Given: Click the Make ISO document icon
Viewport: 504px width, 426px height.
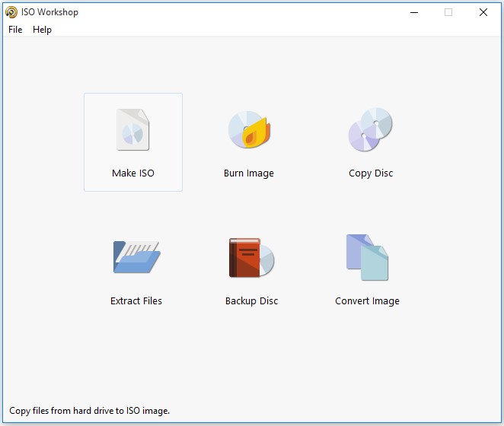Looking at the screenshot, I should (x=132, y=130).
